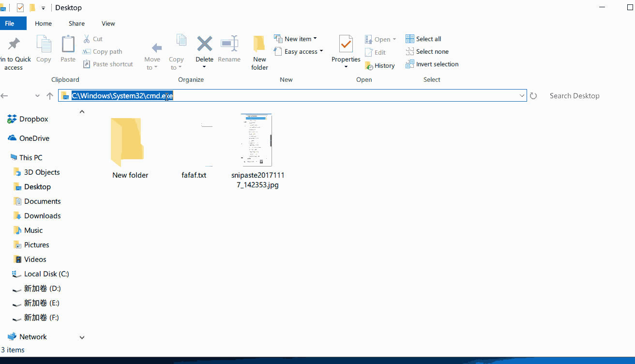This screenshot has height=364, width=635.
Task: Select Downloads in the navigation pane
Action: tap(42, 216)
